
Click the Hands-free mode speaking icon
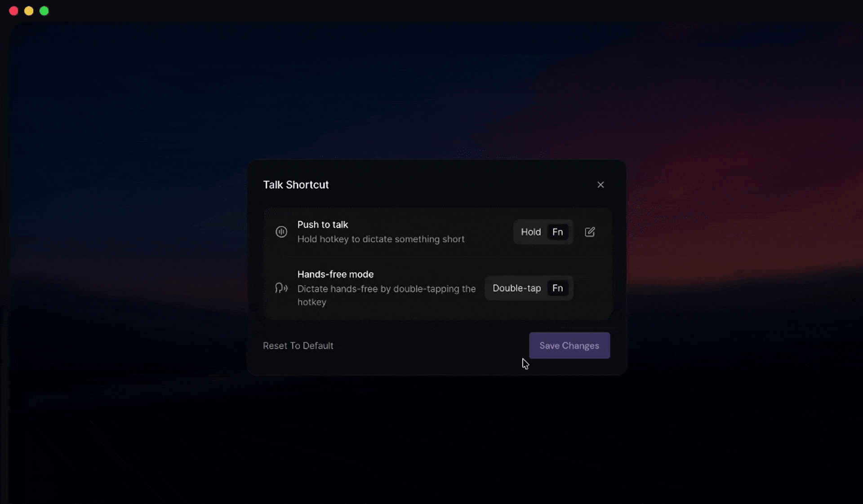pos(281,288)
